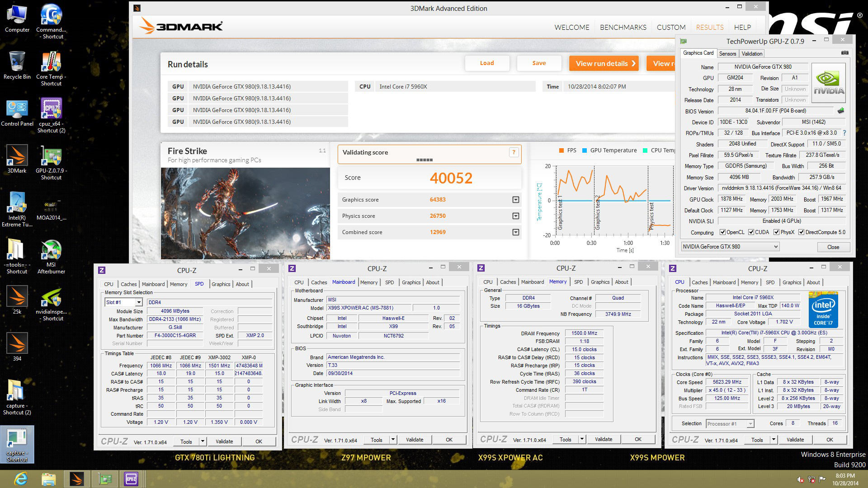Click the Validating score help icon
This screenshot has width=868, height=488.
514,152
